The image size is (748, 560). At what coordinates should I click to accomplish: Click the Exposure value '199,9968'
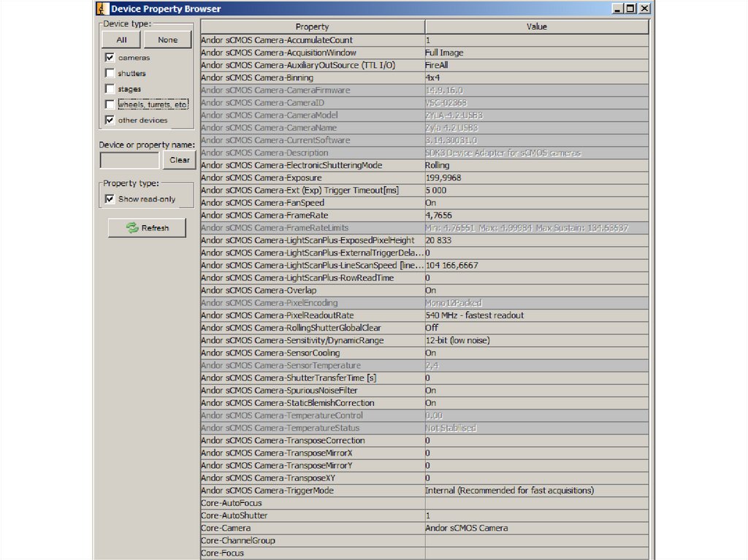click(x=537, y=177)
